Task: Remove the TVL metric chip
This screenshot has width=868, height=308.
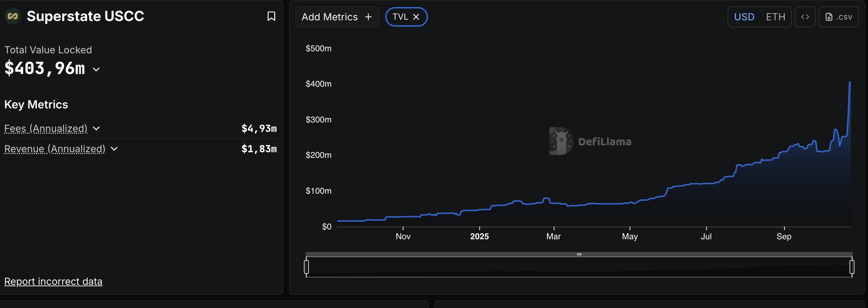Action: tap(416, 17)
